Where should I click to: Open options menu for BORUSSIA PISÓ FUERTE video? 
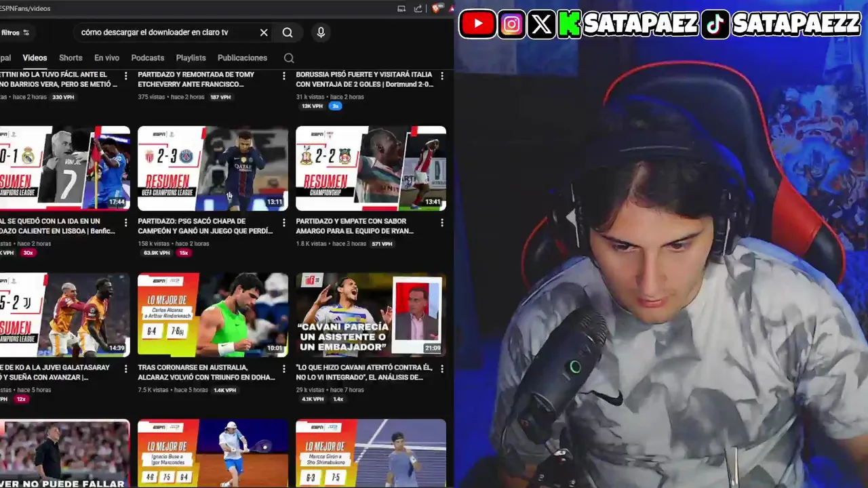pos(442,76)
